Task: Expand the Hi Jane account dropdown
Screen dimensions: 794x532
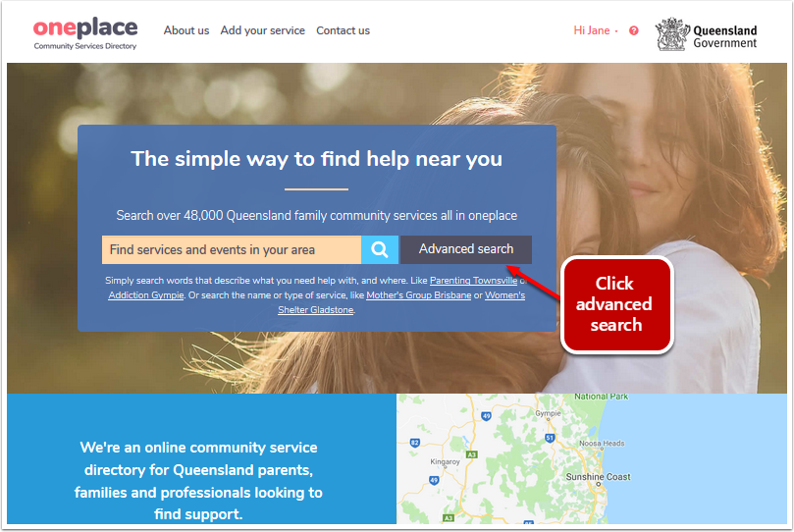Action: [596, 30]
